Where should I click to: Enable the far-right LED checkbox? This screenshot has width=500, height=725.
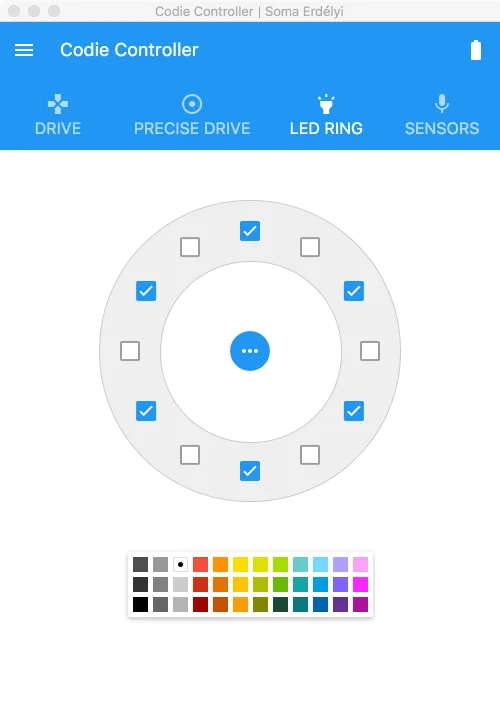370,351
